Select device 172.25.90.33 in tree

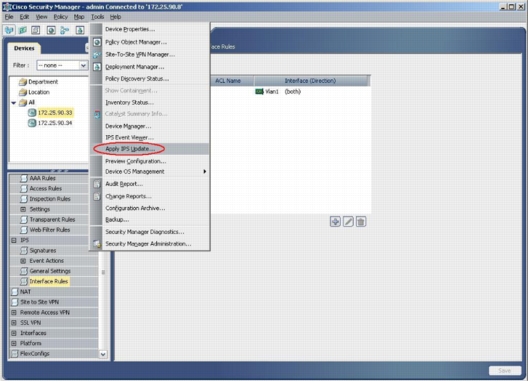[x=55, y=113]
